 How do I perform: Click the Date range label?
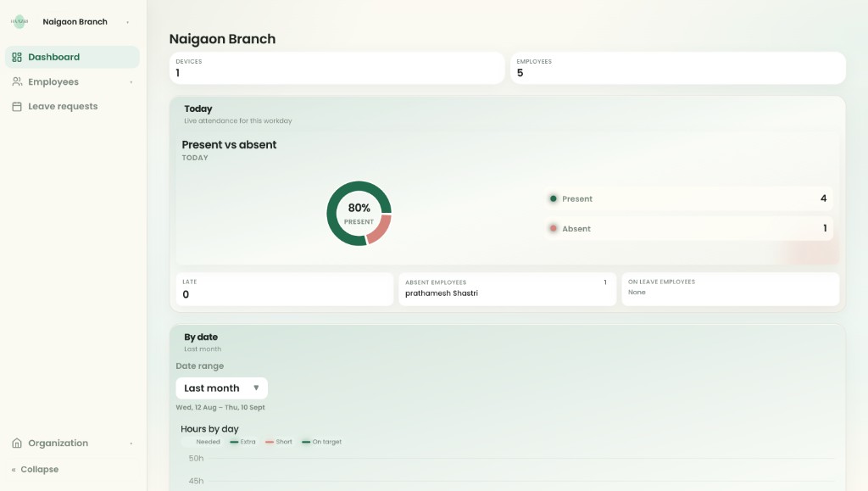pyautogui.click(x=200, y=365)
